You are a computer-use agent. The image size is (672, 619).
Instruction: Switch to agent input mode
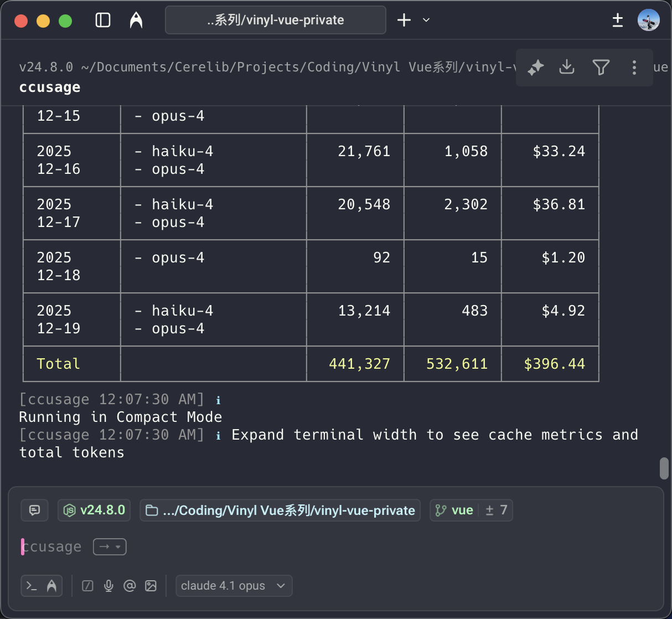[x=51, y=586]
